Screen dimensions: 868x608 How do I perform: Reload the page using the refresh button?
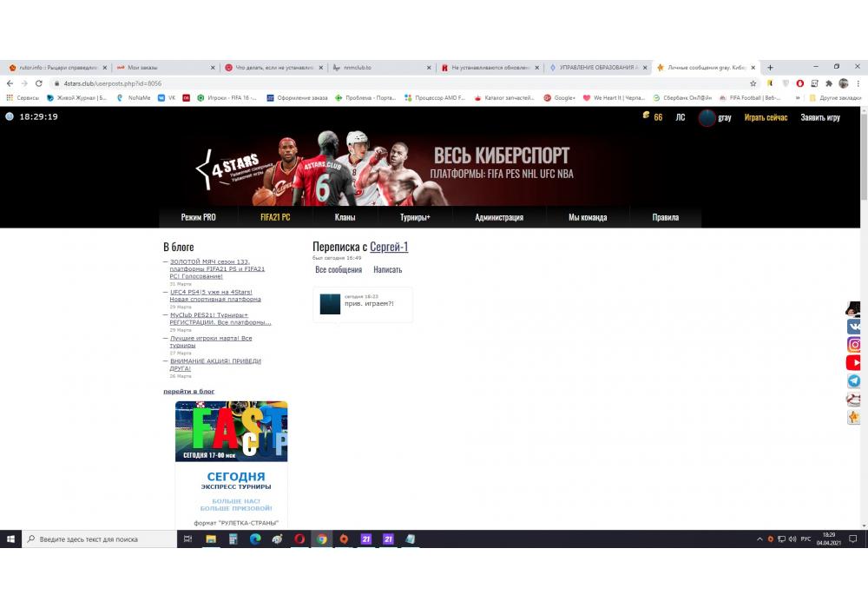tap(39, 83)
